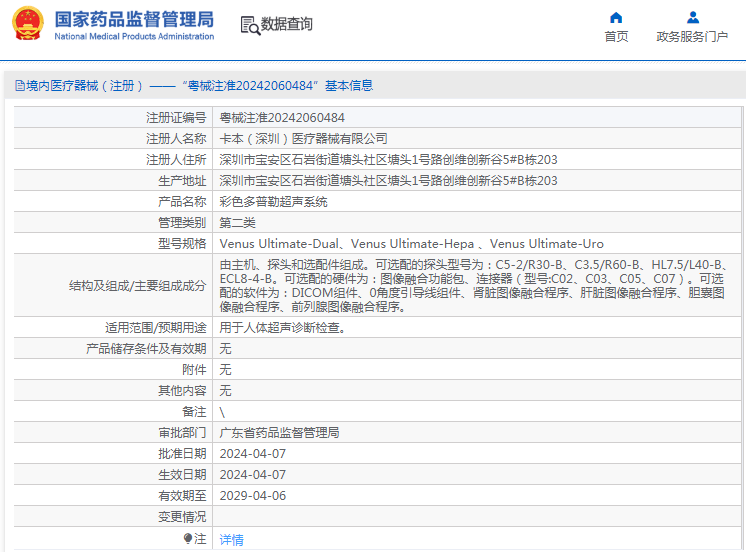Viewport: 746px width, 552px height.
Task: Click the document icon before 境内医疗器械
Action: pyautogui.click(x=20, y=86)
